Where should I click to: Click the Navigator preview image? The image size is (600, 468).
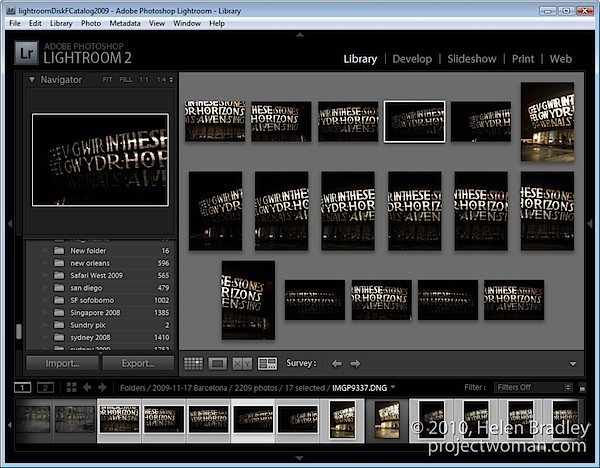tap(100, 160)
